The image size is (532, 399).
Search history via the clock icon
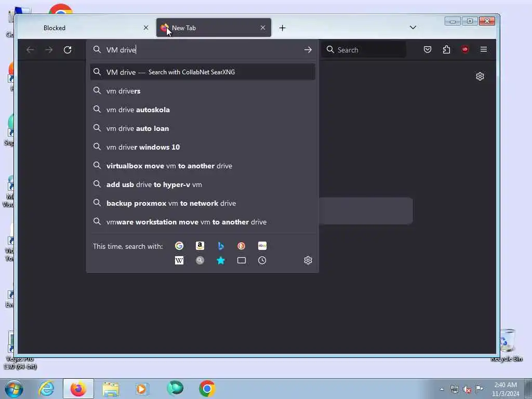262,260
